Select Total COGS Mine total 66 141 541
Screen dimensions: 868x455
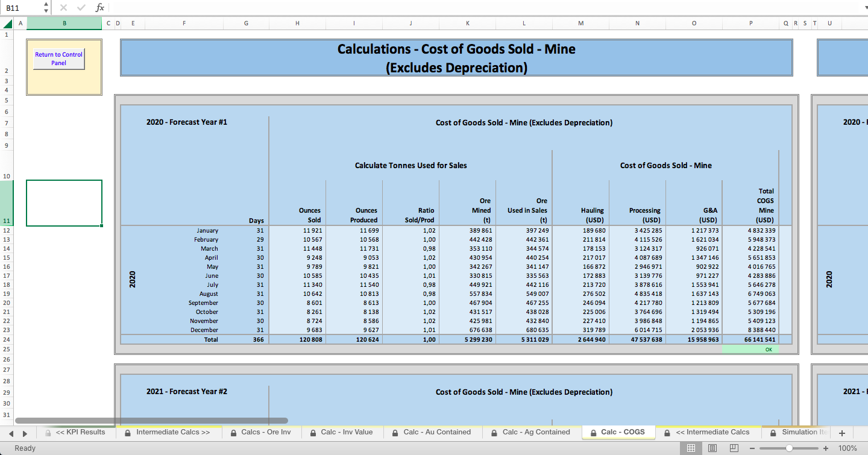pyautogui.click(x=750, y=339)
